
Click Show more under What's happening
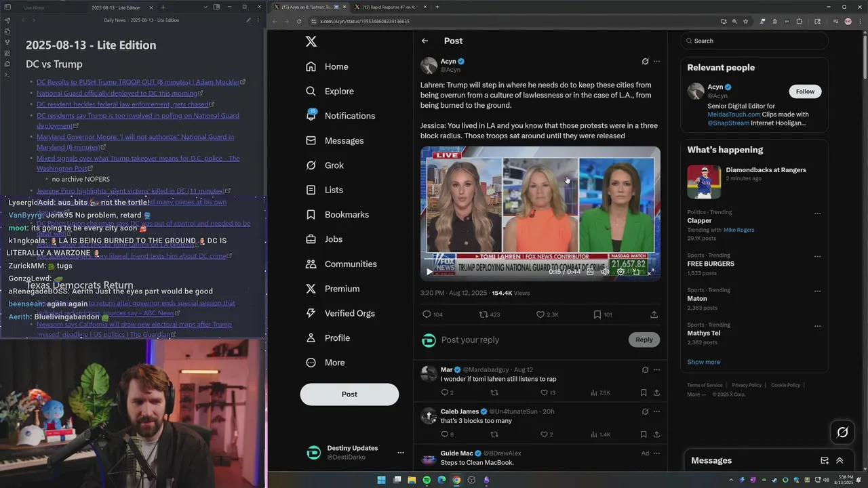(703, 362)
